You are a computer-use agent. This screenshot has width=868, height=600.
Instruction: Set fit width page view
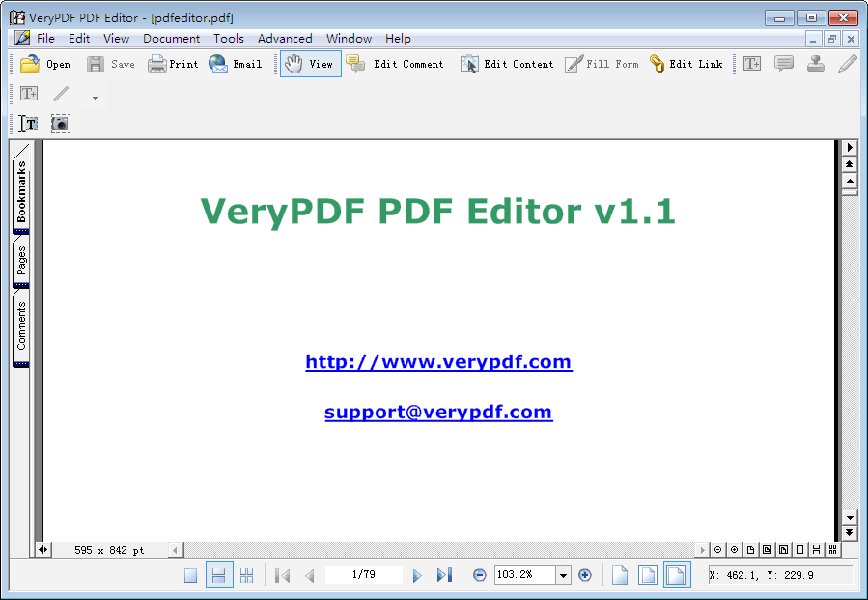pos(677,575)
